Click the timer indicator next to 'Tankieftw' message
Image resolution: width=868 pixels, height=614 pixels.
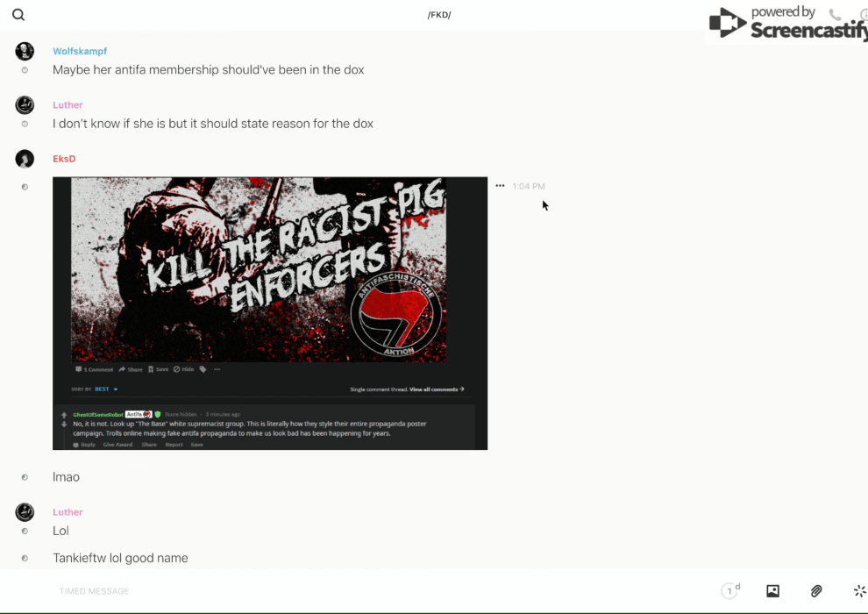25,558
